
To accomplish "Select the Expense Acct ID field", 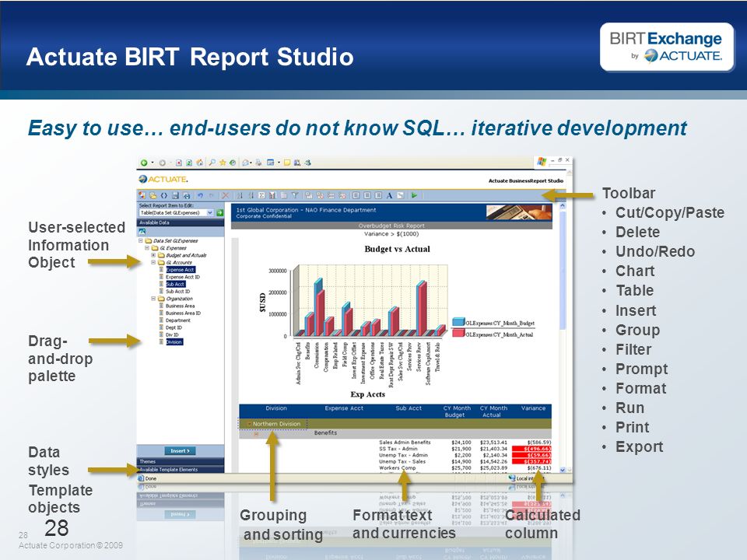I will pos(183,277).
